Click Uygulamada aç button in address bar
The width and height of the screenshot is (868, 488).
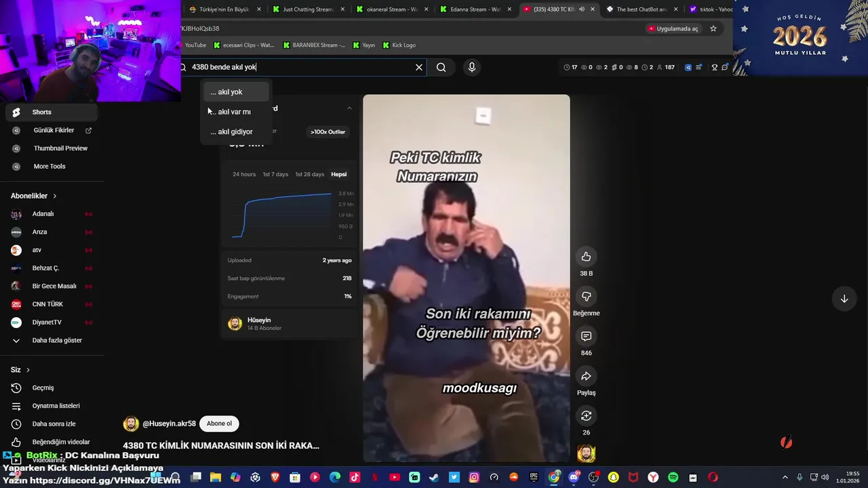pyautogui.click(x=673, y=28)
